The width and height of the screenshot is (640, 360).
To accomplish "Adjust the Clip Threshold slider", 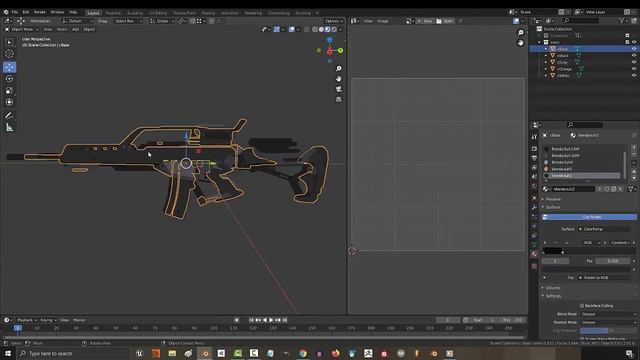I will click(x=608, y=331).
